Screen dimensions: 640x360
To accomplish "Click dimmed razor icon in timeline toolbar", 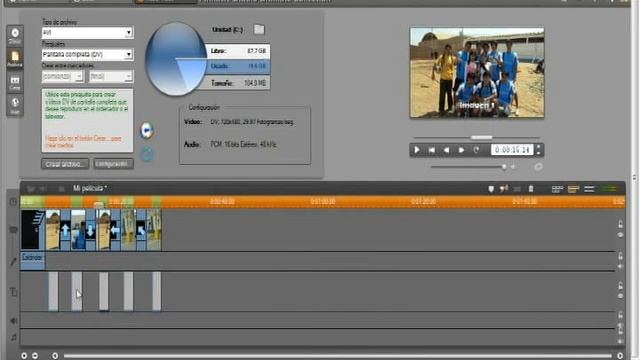I will point(517,189).
